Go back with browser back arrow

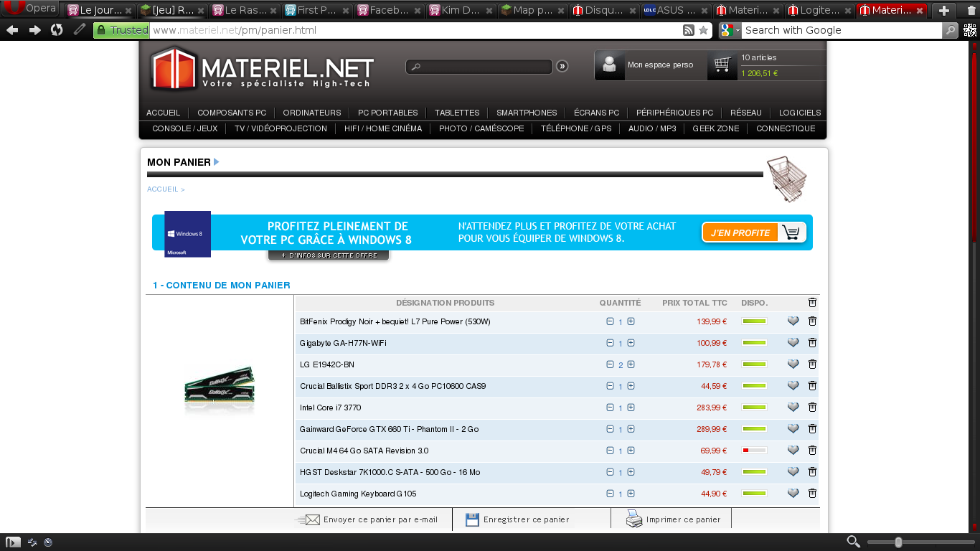point(12,30)
